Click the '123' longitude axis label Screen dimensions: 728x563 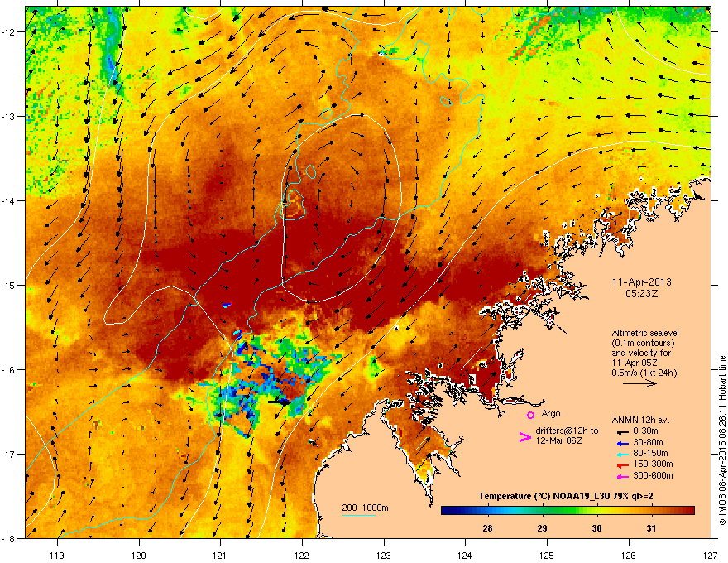click(384, 555)
